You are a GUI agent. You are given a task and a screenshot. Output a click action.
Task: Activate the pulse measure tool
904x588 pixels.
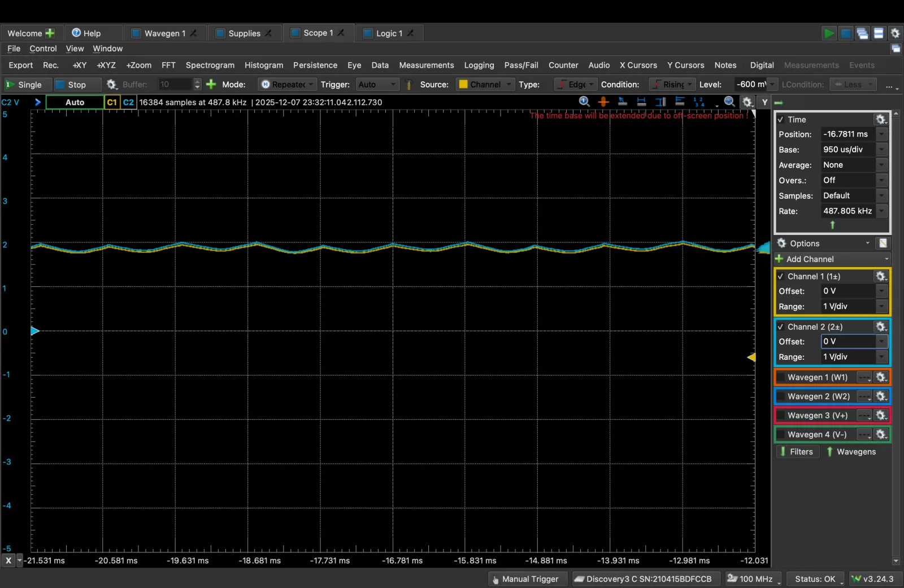point(680,102)
